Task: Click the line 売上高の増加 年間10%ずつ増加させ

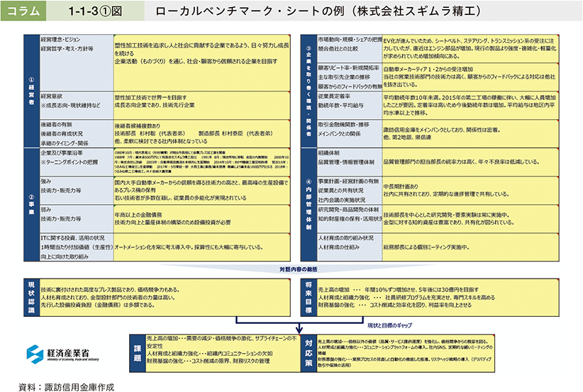Action: (x=398, y=289)
